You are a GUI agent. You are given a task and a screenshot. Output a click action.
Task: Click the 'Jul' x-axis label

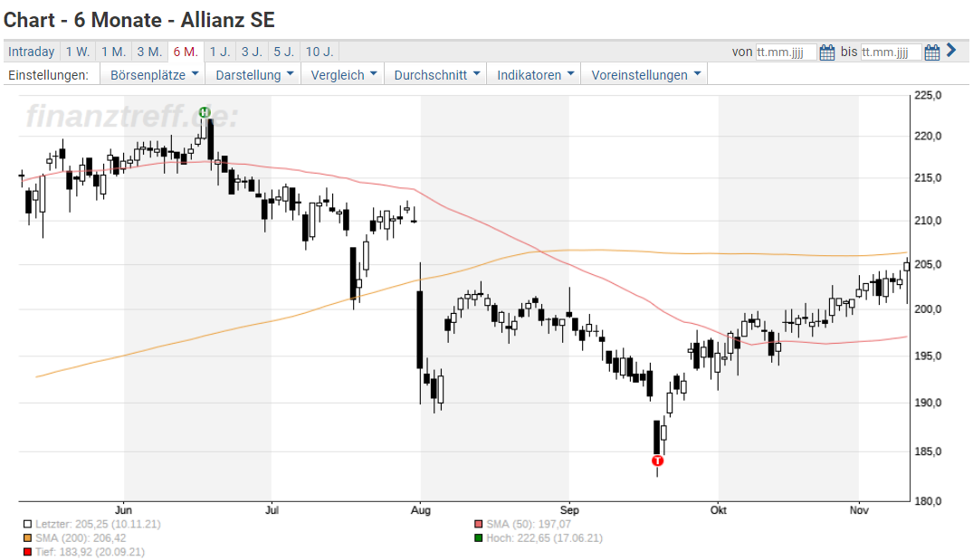pyautogui.click(x=272, y=509)
